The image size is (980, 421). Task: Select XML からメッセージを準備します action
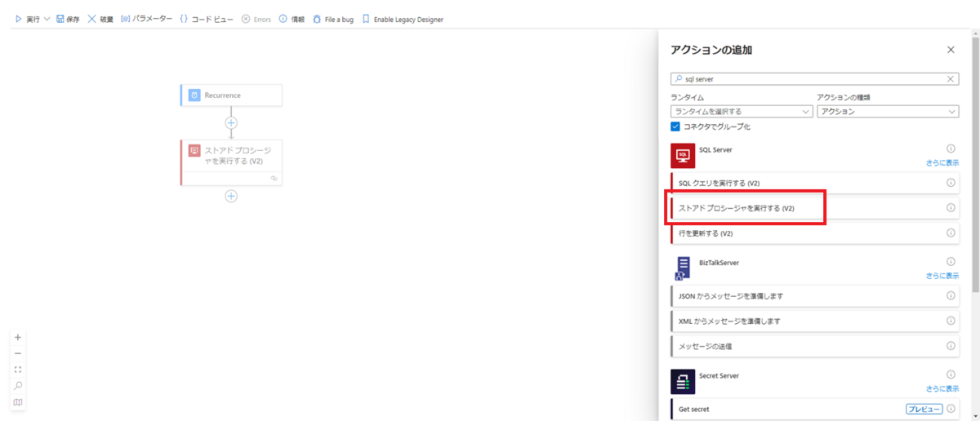[814, 321]
